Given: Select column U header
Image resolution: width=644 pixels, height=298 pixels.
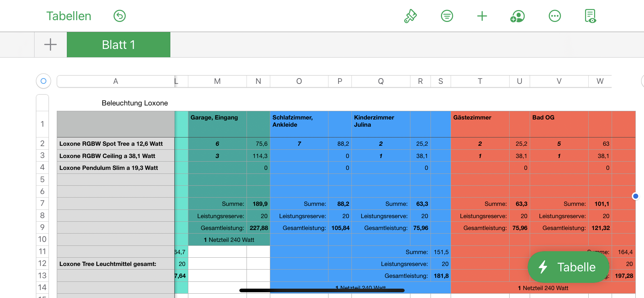Looking at the screenshot, I should [x=520, y=81].
